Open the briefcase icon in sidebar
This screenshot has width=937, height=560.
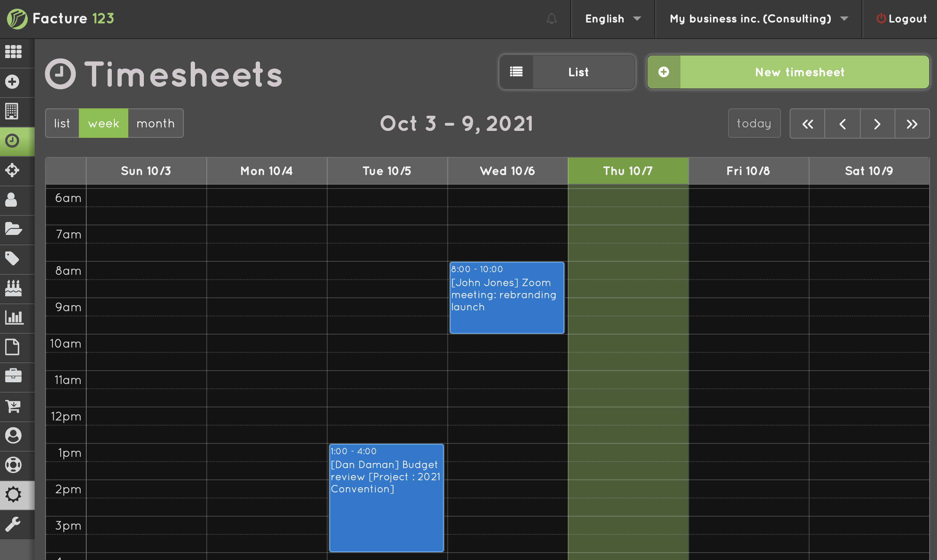[13, 375]
